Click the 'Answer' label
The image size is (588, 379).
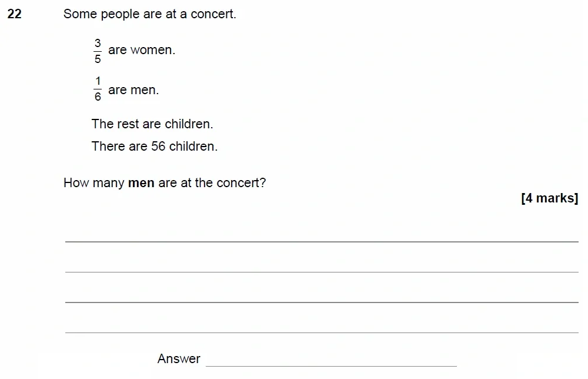click(x=179, y=359)
